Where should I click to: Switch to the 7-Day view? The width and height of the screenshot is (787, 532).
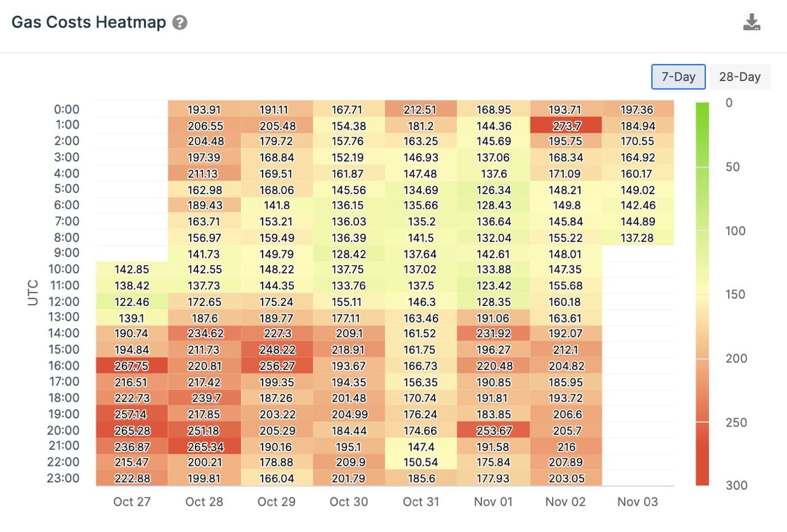pos(678,77)
